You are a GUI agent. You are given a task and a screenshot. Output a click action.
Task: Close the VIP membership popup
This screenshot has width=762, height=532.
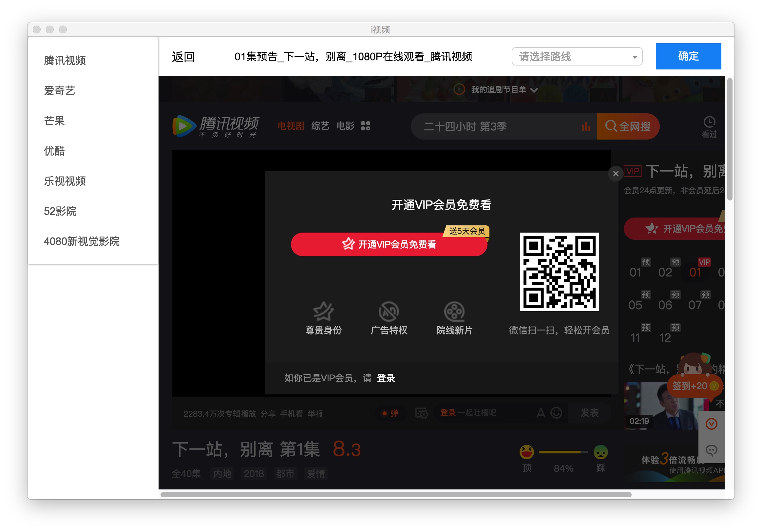click(x=616, y=174)
